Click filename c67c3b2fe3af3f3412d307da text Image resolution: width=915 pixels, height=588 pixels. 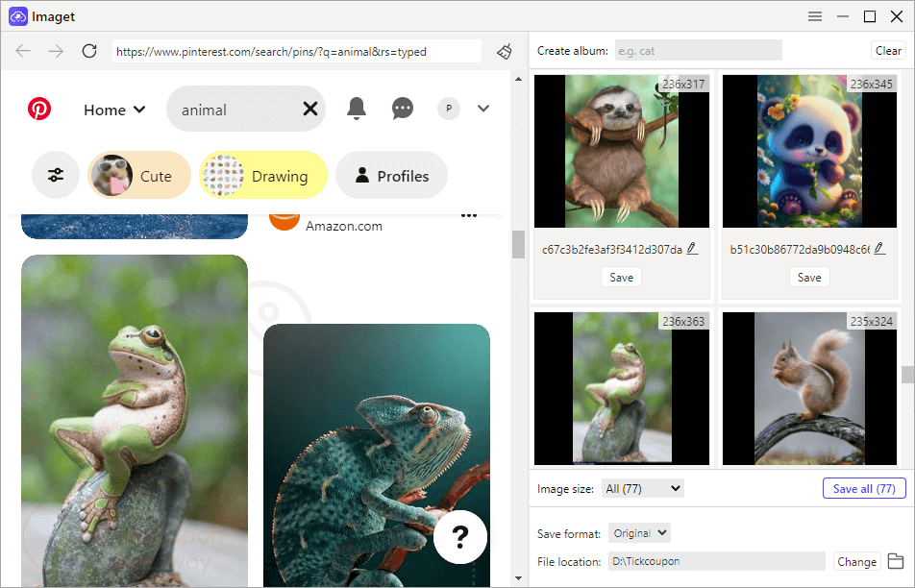pyautogui.click(x=612, y=250)
